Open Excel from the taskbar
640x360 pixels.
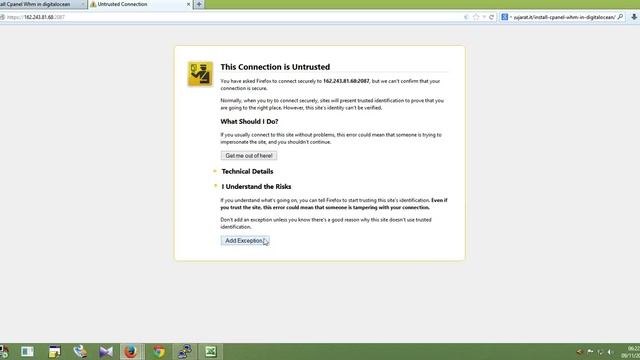coord(211,351)
